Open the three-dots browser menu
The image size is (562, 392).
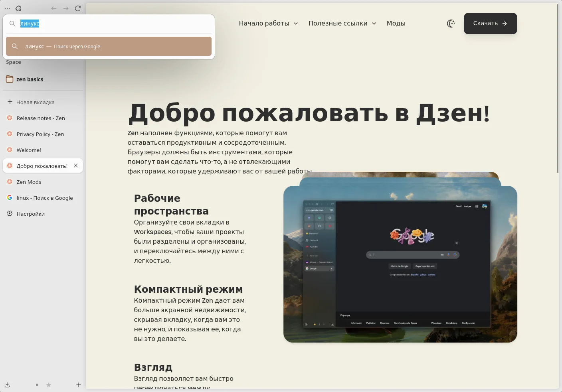tap(7, 8)
